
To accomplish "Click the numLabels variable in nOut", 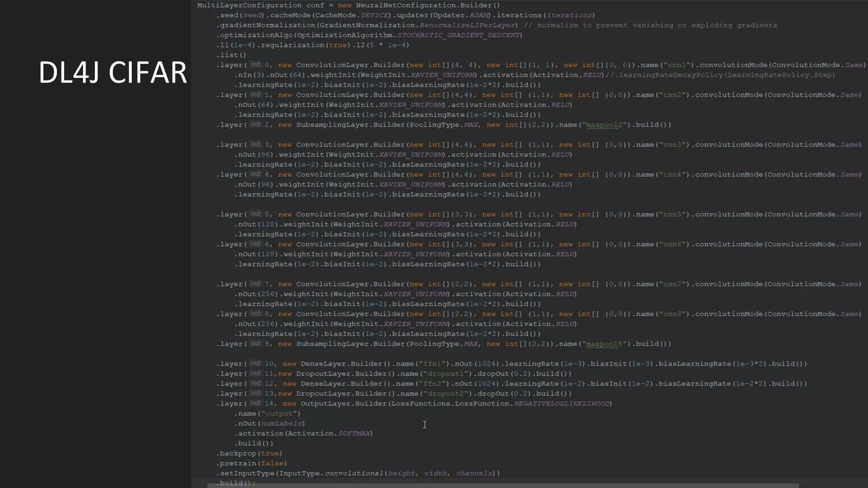I will coord(281,424).
